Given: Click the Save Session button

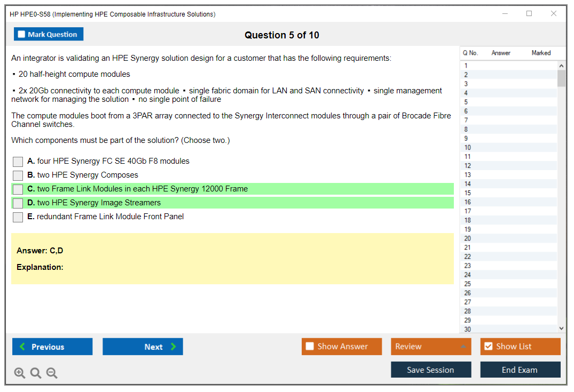Looking at the screenshot, I should tap(431, 370).
